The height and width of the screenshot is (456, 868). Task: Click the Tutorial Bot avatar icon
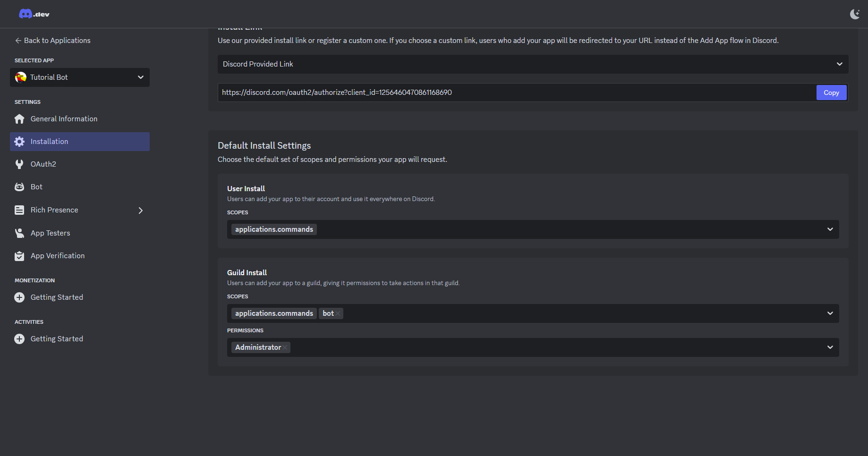coord(21,77)
